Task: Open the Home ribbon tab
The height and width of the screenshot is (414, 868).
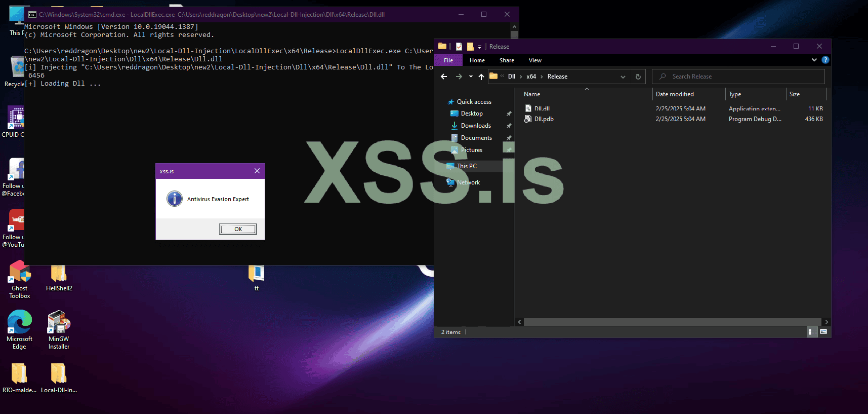Action: click(x=477, y=60)
